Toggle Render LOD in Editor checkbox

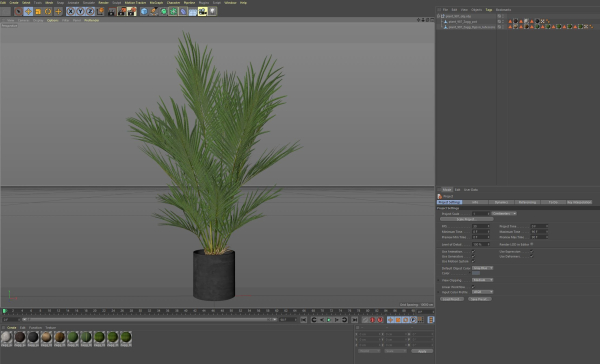532,244
